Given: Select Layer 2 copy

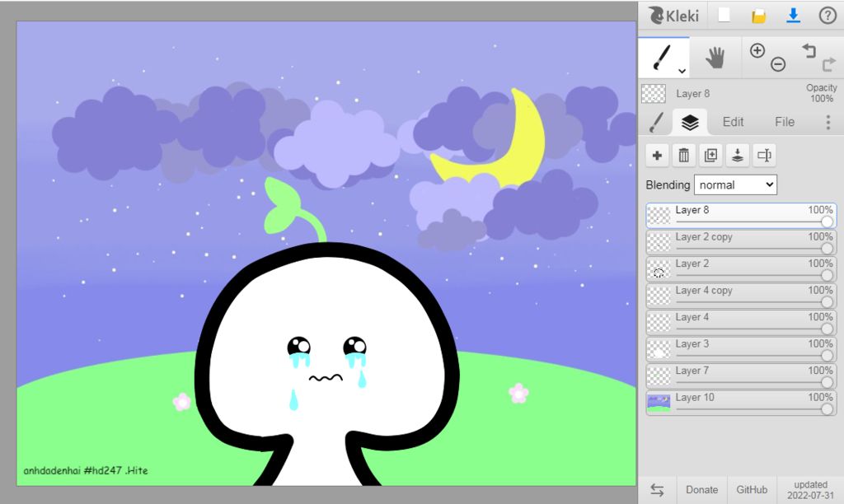Looking at the screenshot, I should (741, 242).
